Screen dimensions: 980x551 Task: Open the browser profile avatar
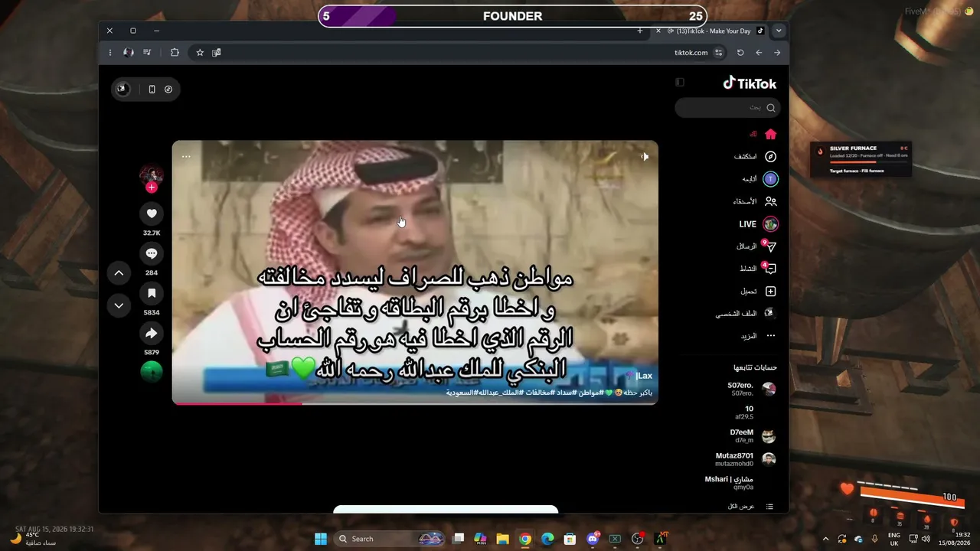click(129, 53)
